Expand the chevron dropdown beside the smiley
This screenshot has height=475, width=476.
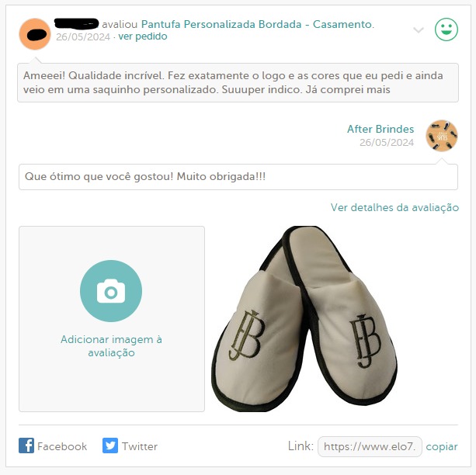point(419,29)
